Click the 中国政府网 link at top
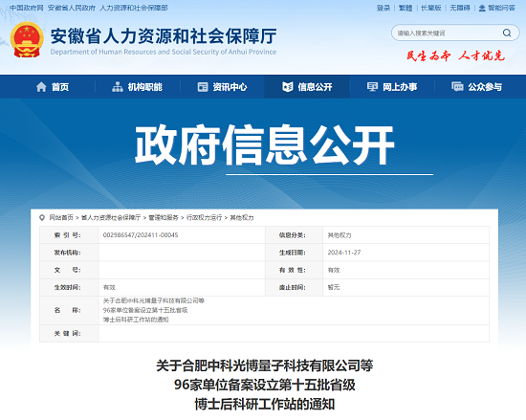 (27, 8)
